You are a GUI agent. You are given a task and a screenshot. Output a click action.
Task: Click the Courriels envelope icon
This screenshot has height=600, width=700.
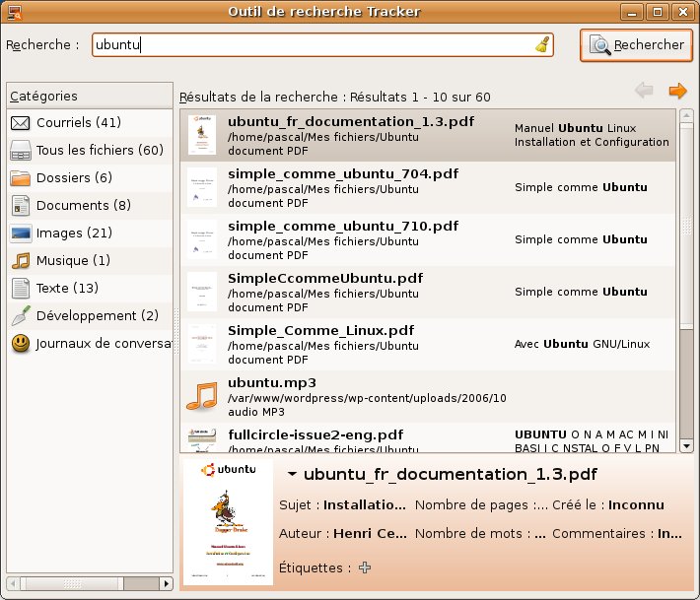[x=20, y=123]
